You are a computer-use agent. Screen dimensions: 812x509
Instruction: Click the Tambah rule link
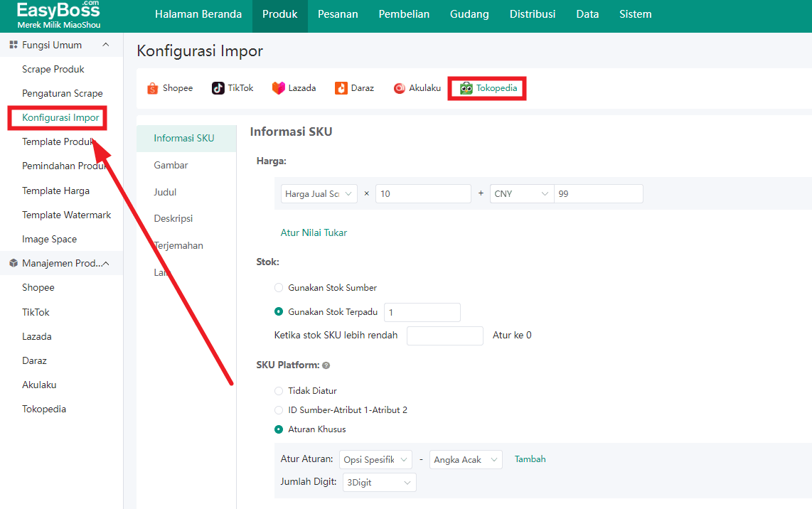coord(530,459)
